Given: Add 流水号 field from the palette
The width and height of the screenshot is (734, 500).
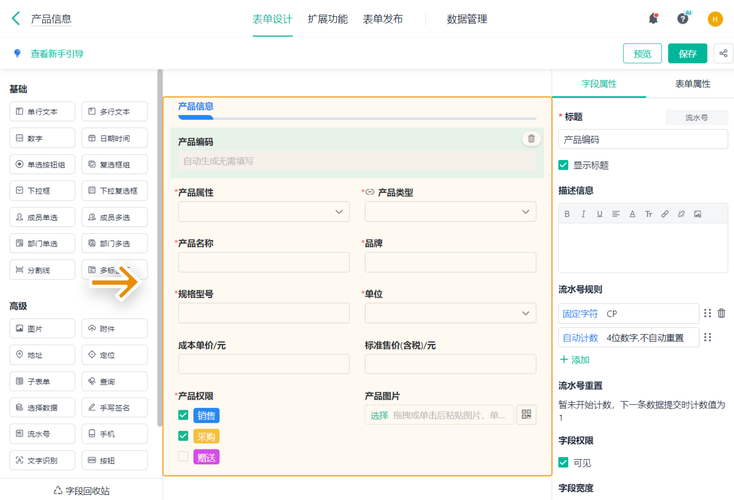Looking at the screenshot, I should point(42,434).
